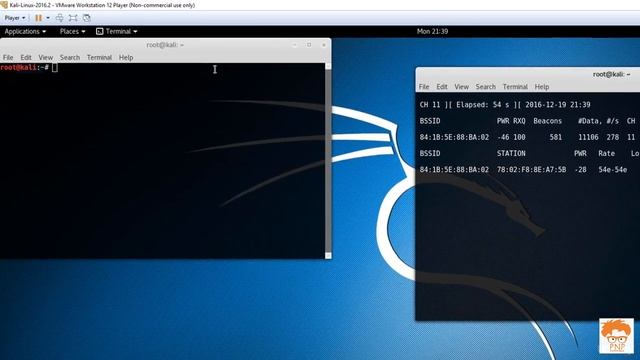The width and height of the screenshot is (640, 360).
Task: Close the left terminal window
Action: point(324,45)
